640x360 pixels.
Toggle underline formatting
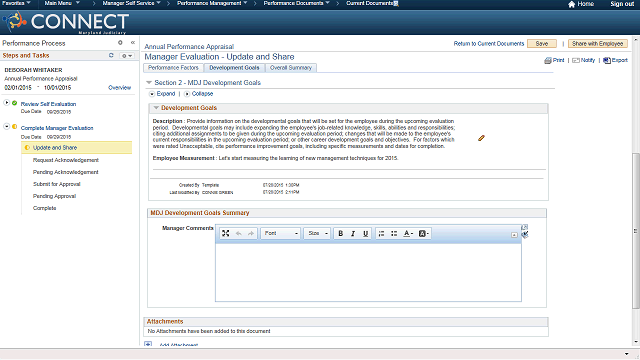click(x=365, y=233)
